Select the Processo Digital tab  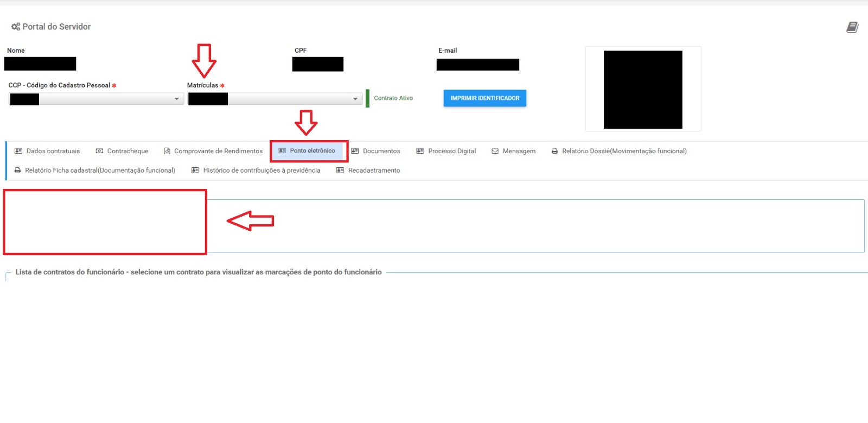[451, 151]
